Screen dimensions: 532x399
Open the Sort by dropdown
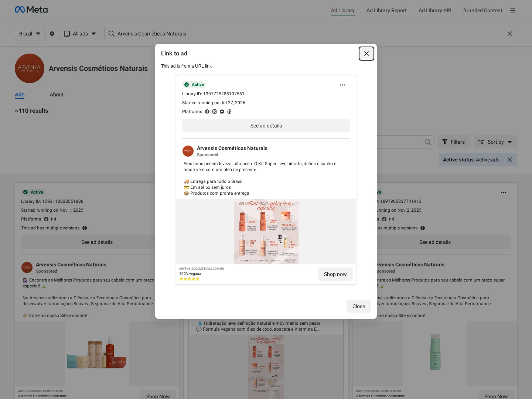(495, 142)
